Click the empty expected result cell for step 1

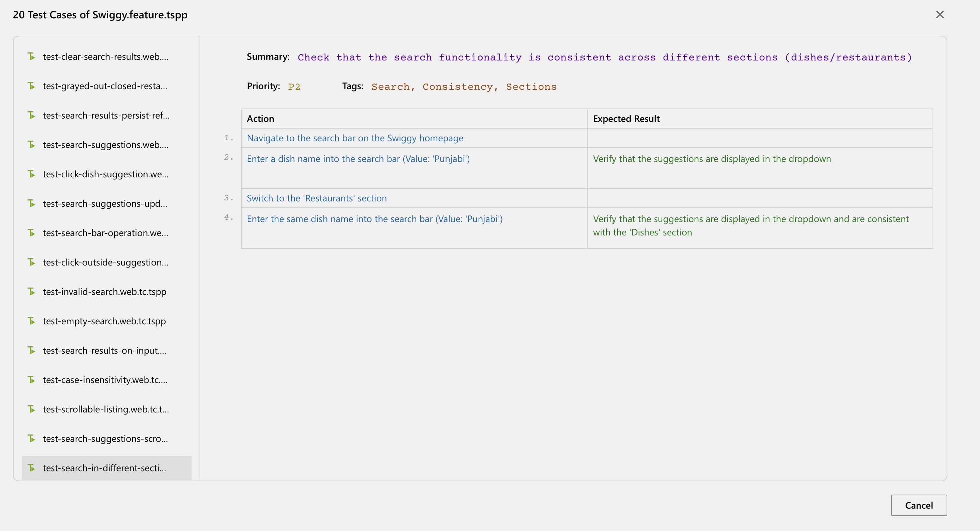[760, 138]
